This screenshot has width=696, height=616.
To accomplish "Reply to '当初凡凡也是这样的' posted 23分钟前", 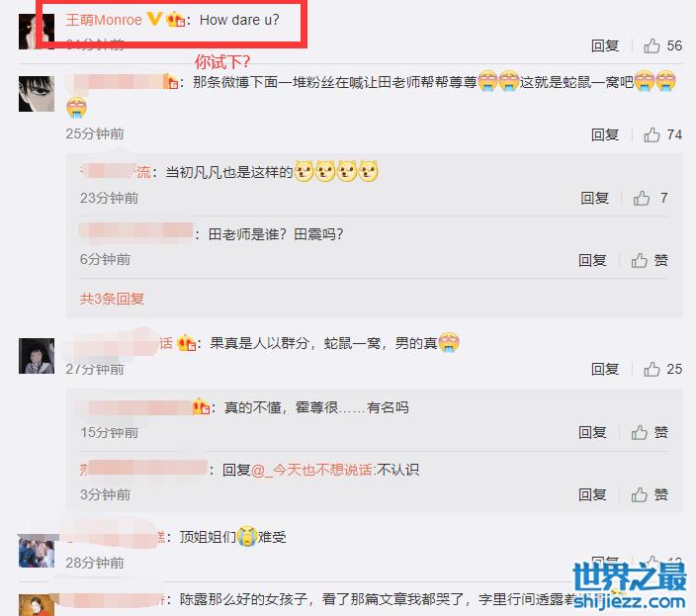I will click(595, 198).
